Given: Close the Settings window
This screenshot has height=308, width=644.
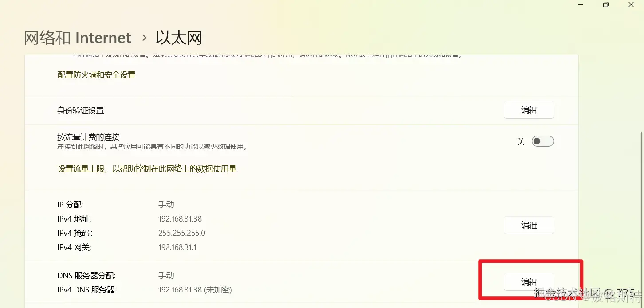Looking at the screenshot, I should [x=631, y=4].
